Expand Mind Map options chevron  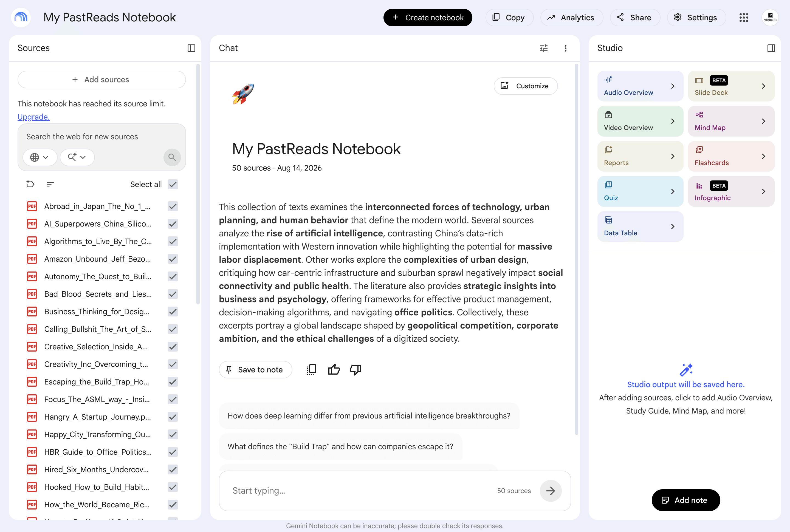[x=764, y=121]
